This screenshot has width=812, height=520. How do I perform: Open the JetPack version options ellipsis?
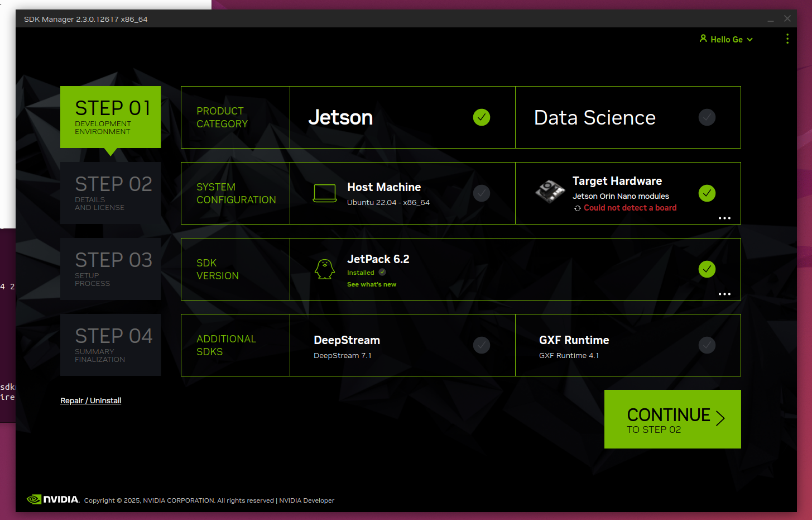pyautogui.click(x=724, y=294)
